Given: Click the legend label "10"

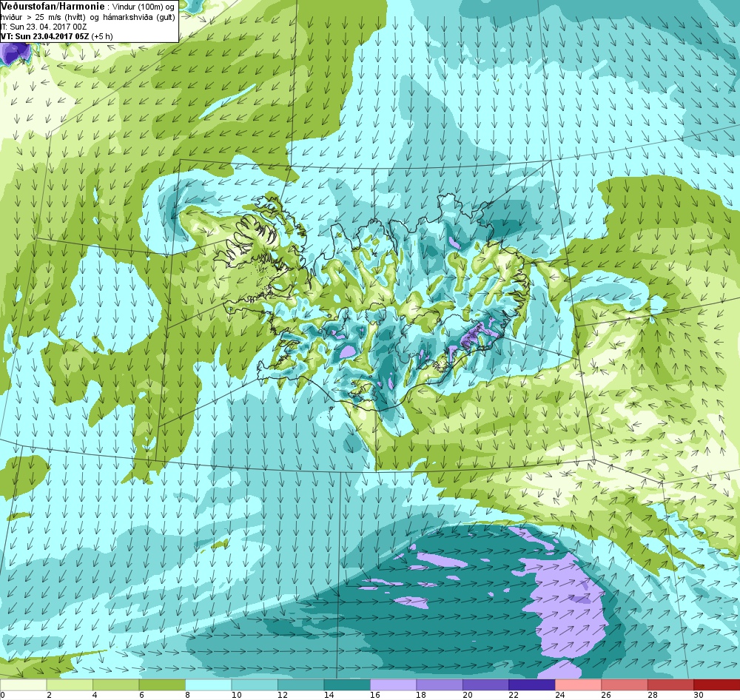Looking at the screenshot, I should pos(237,695).
